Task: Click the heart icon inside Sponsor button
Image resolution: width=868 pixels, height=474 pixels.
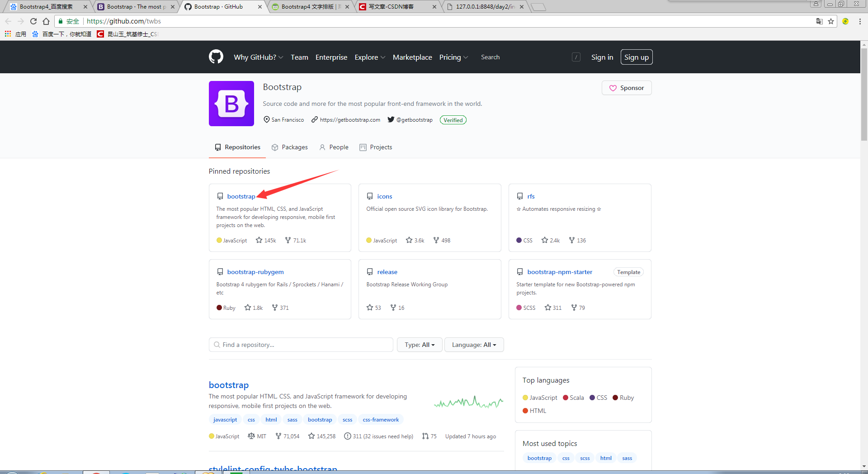Action: tap(613, 88)
